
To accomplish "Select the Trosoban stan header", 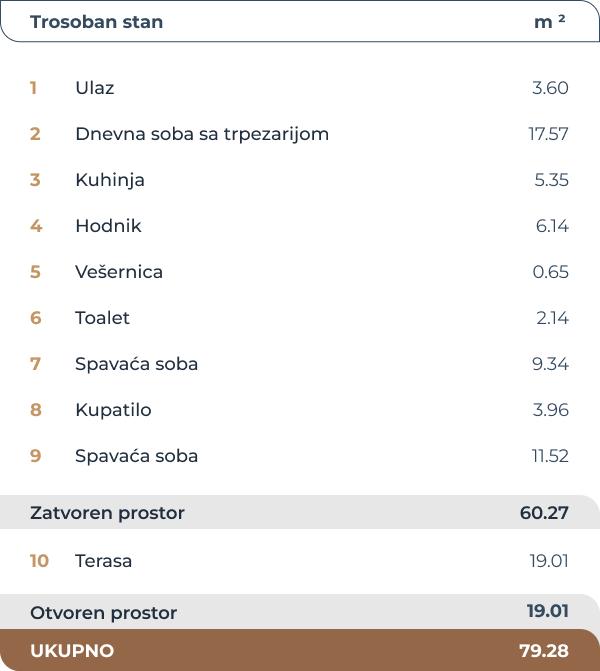I will (x=300, y=21).
